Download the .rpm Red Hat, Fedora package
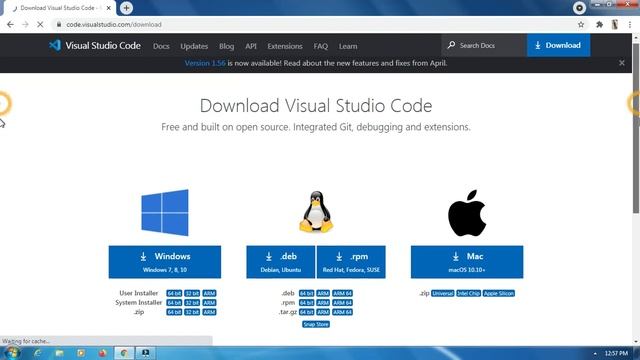This screenshot has height=360, width=640. [x=351, y=262]
